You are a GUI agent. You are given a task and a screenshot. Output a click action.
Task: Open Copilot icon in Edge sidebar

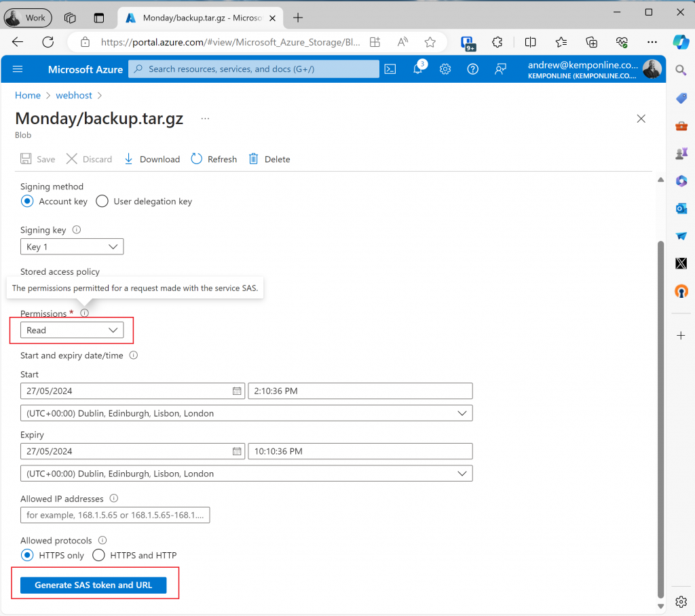click(681, 42)
